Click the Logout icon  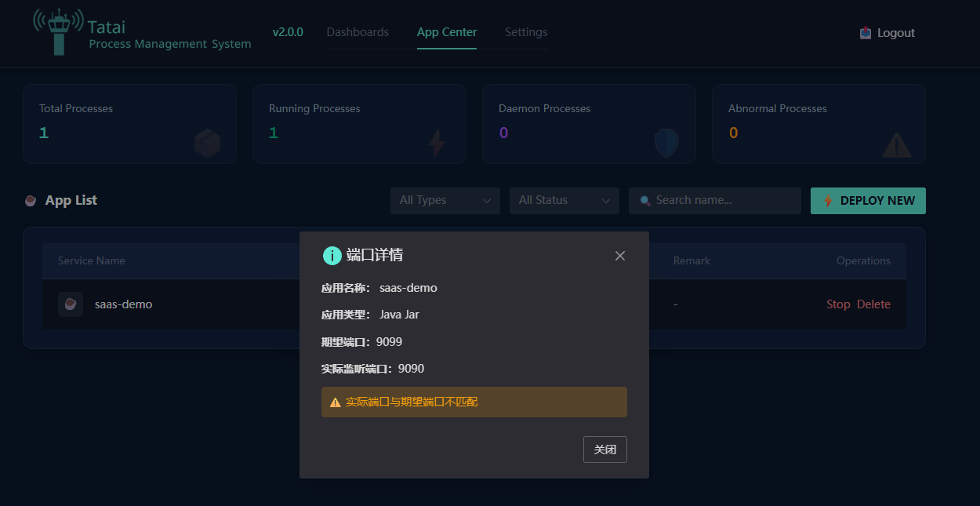click(x=866, y=33)
